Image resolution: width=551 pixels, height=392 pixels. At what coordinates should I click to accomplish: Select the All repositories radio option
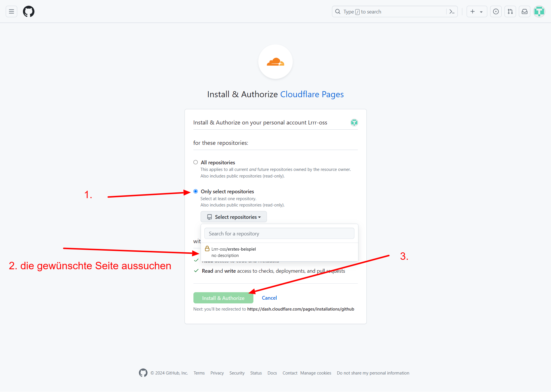click(x=196, y=162)
